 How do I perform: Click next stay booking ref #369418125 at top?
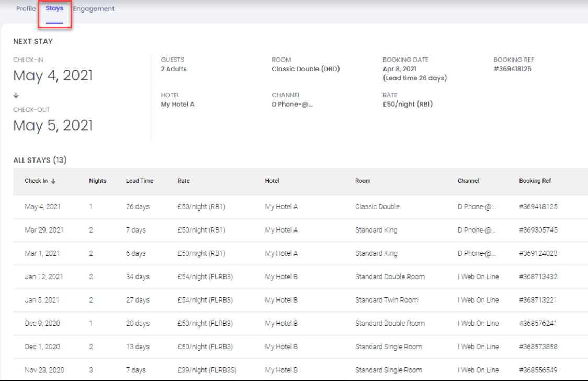[512, 69]
